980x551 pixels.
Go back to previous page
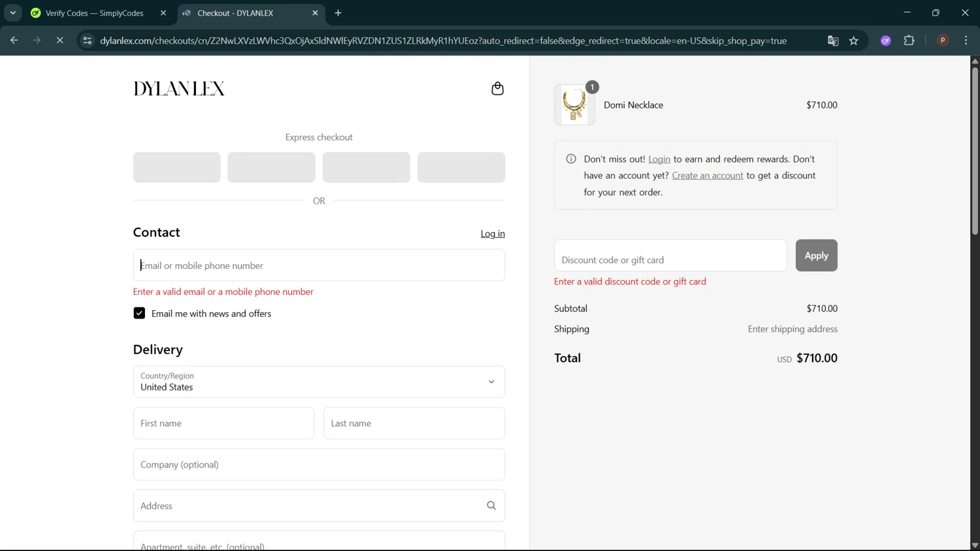(14, 40)
